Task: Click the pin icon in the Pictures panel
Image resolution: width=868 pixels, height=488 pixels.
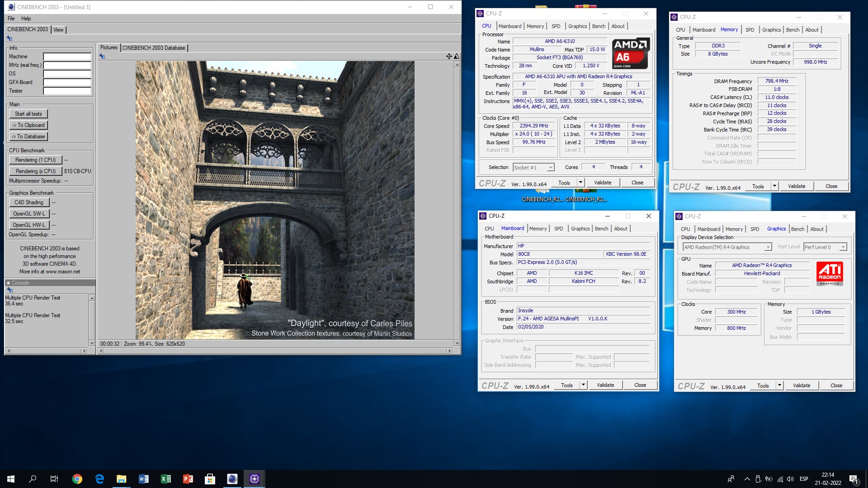Action: (x=102, y=56)
